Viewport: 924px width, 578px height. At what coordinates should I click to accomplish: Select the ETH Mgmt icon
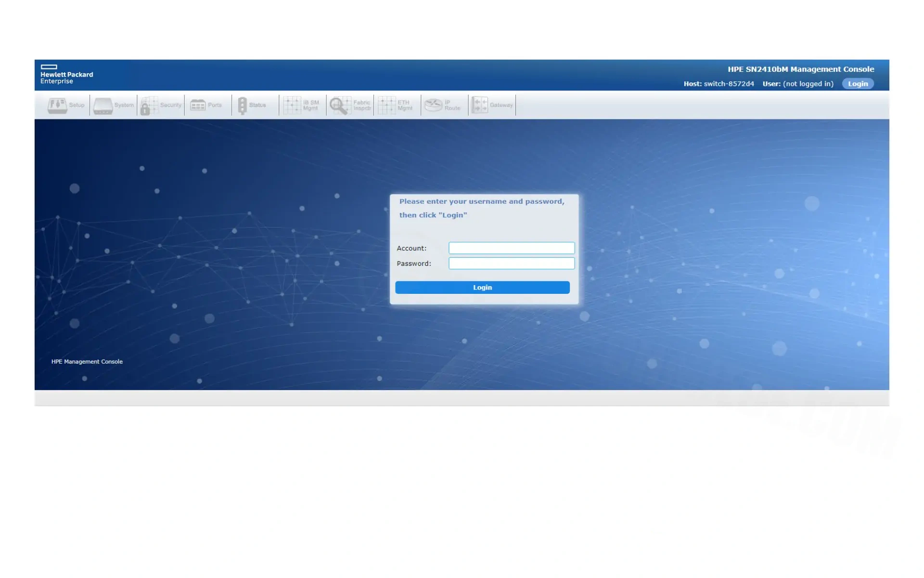tap(386, 105)
